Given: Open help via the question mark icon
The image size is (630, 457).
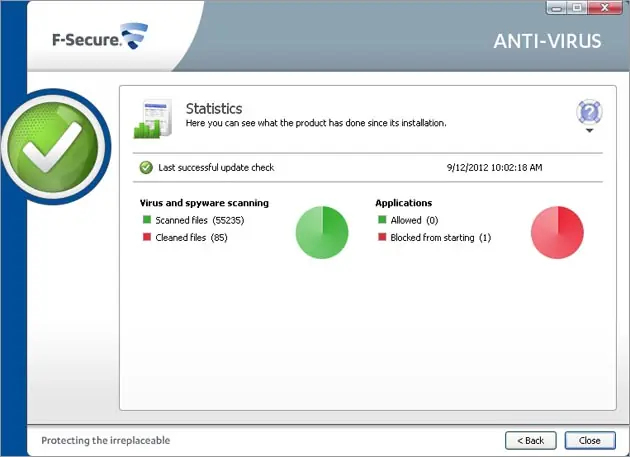Looking at the screenshot, I should [x=589, y=112].
